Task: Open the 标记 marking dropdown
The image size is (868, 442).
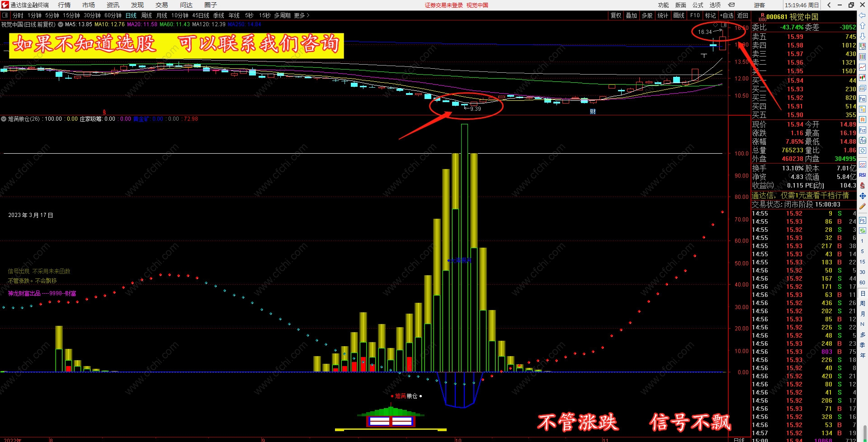Action: point(711,15)
